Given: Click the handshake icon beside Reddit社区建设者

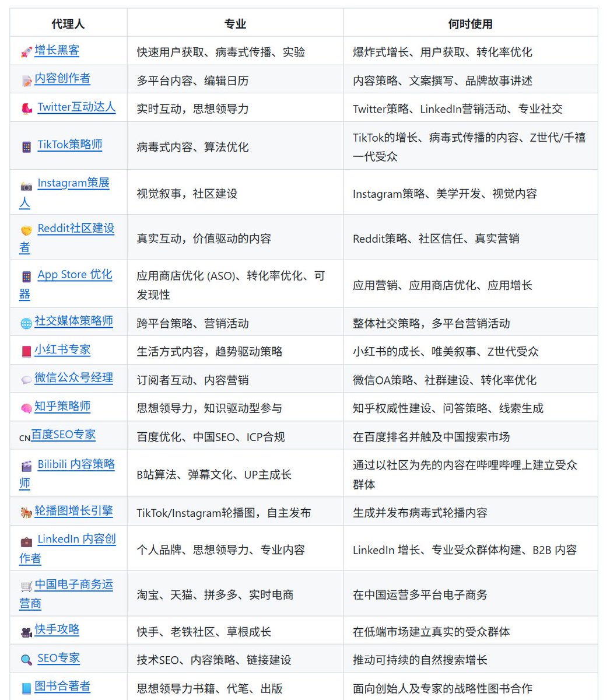Looking at the screenshot, I should pos(26,231).
